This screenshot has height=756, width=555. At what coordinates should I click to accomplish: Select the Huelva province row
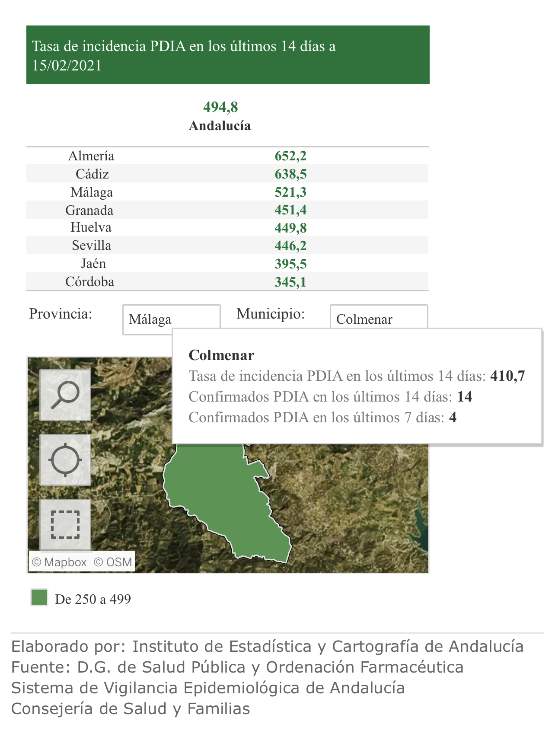tap(227, 227)
